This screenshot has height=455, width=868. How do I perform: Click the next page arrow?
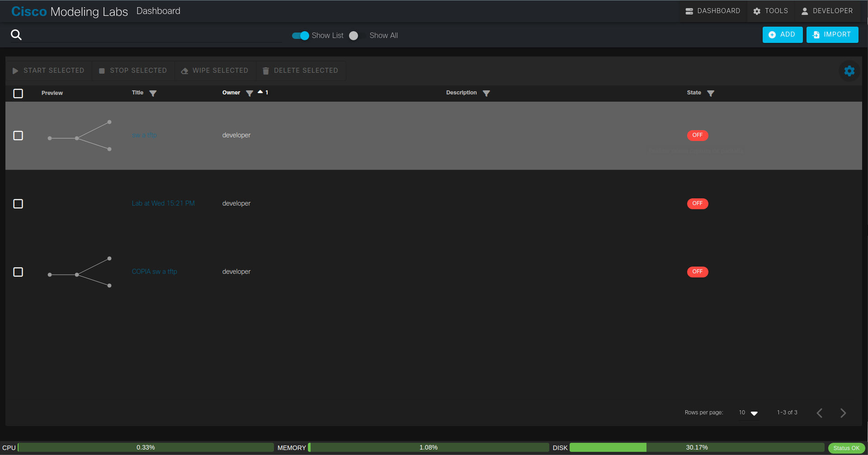point(843,413)
